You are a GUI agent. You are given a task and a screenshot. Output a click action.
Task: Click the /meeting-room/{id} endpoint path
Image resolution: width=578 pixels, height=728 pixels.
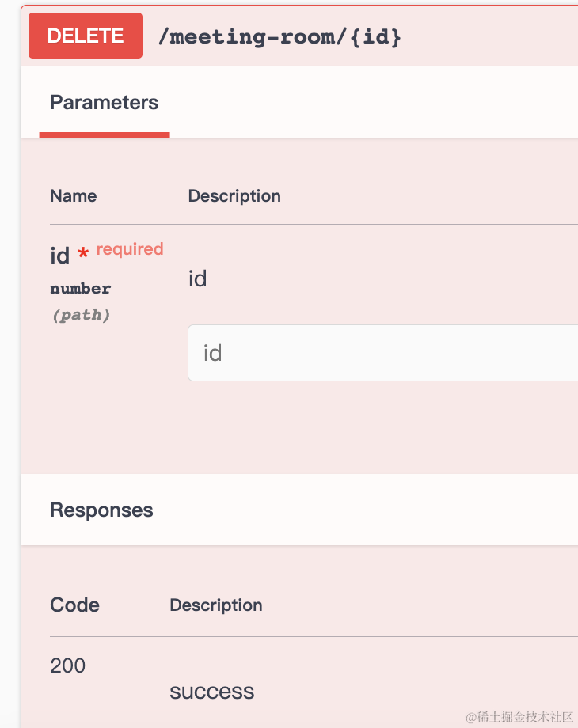pyautogui.click(x=279, y=36)
